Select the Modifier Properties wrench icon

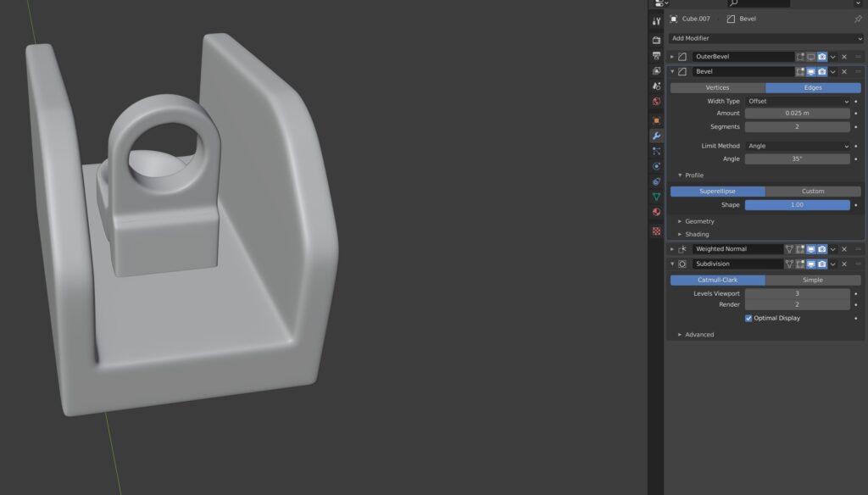(x=655, y=134)
